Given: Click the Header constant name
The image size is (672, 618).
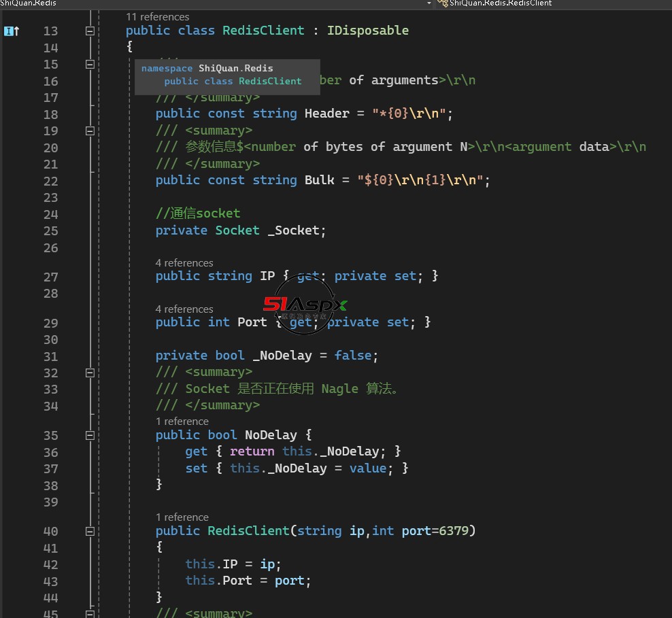Looking at the screenshot, I should click(326, 114).
